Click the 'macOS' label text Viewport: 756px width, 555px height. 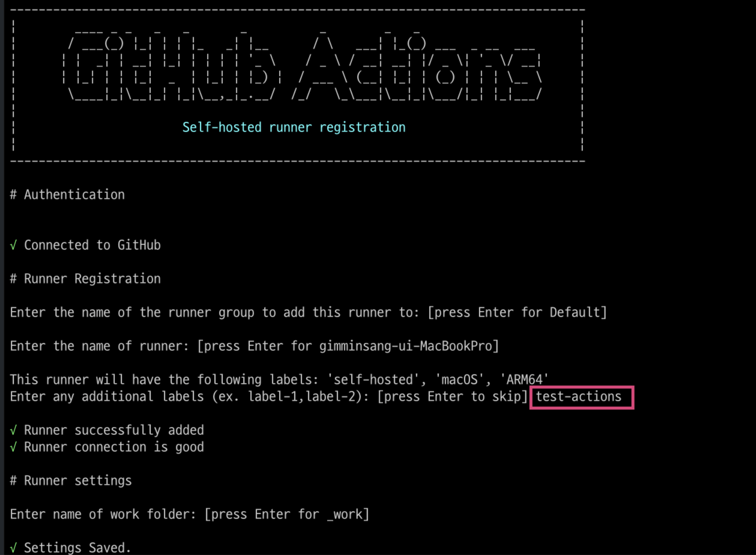coord(459,380)
